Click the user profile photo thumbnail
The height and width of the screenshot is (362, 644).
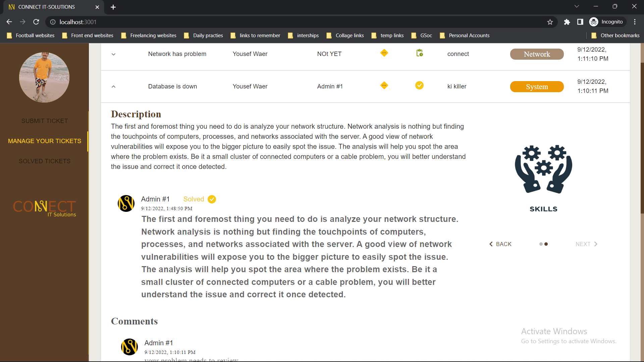coord(44,77)
